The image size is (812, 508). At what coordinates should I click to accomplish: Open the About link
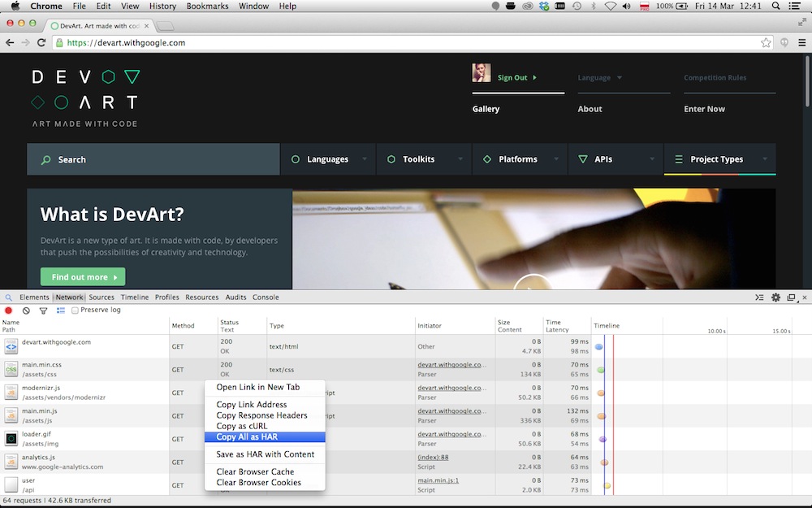pos(590,109)
